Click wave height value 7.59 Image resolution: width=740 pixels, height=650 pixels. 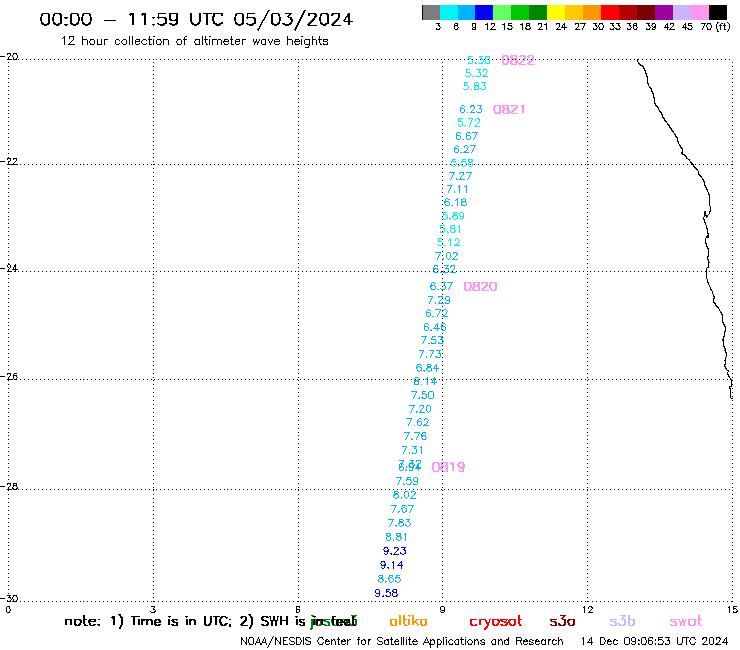click(x=407, y=481)
